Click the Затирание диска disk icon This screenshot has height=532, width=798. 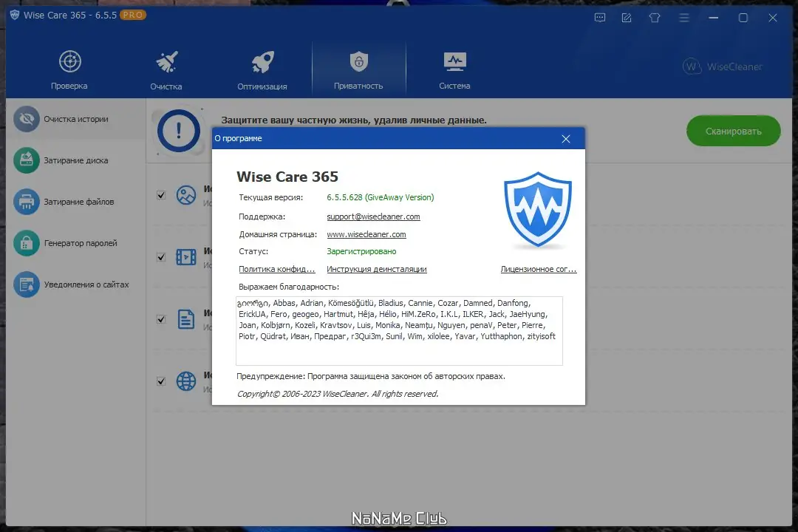[x=27, y=160]
